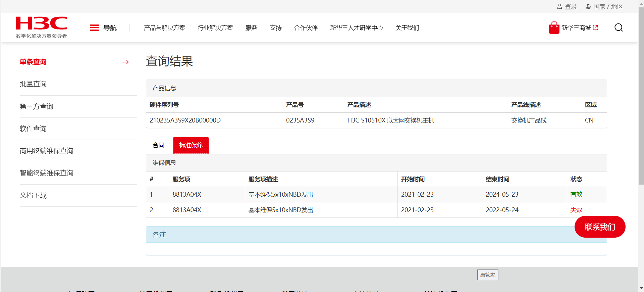Open 国家 / 地区 selector

(608, 7)
